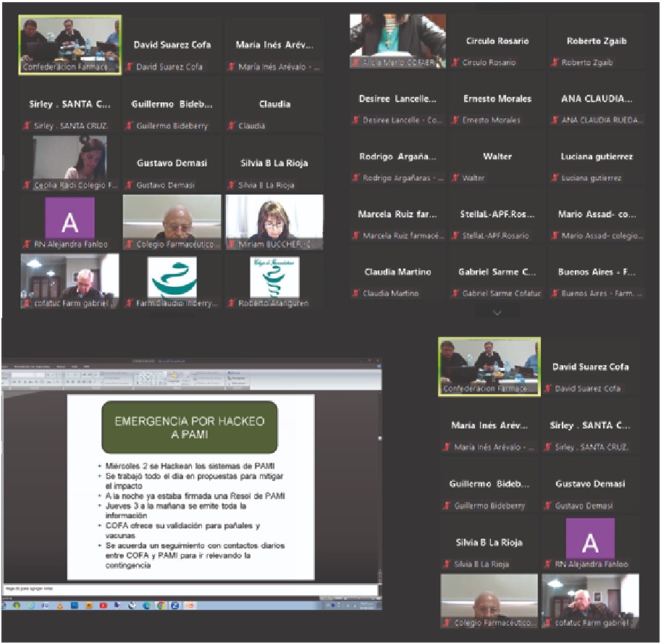661x644 pixels.
Task: Click muted mic icon for Gabriel Sarme Cofatuc
Action: coord(455,293)
